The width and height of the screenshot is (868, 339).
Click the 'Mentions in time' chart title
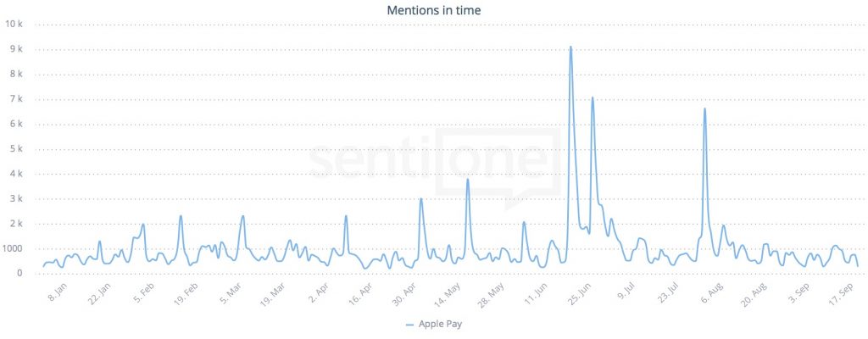coord(433,10)
